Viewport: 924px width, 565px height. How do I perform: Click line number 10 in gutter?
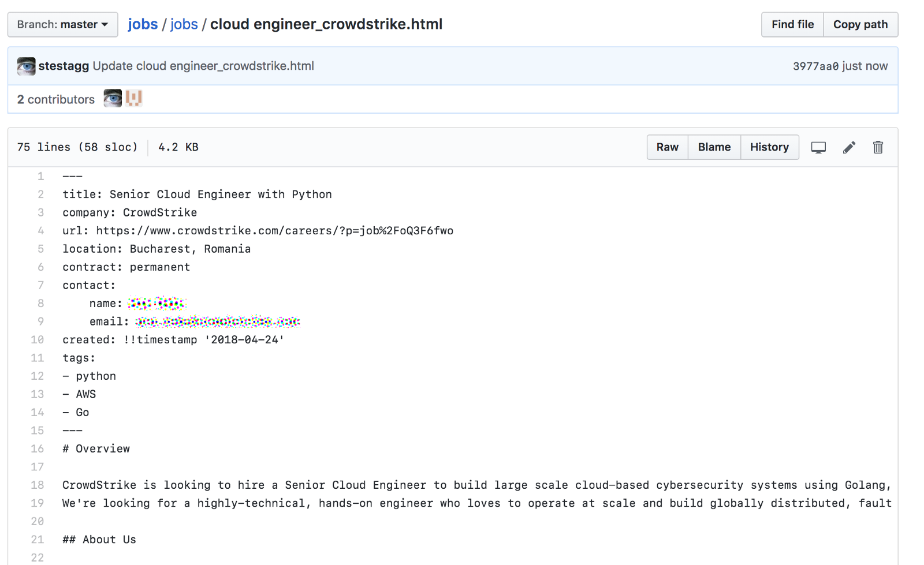37,340
